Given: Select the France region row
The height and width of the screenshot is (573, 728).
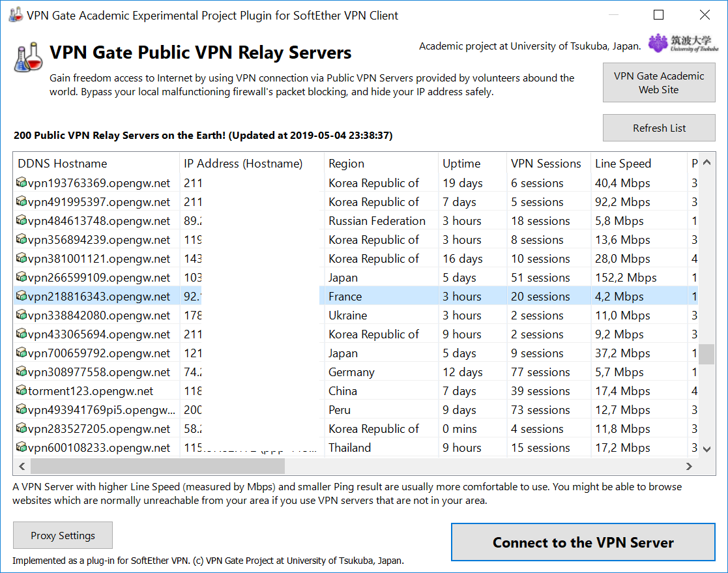Looking at the screenshot, I should pos(355,296).
